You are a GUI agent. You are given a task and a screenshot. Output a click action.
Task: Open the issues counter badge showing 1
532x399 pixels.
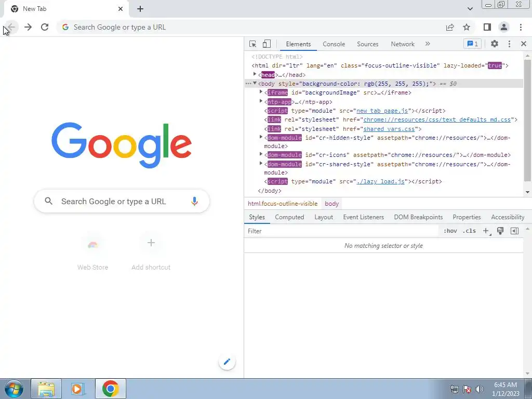[472, 44]
